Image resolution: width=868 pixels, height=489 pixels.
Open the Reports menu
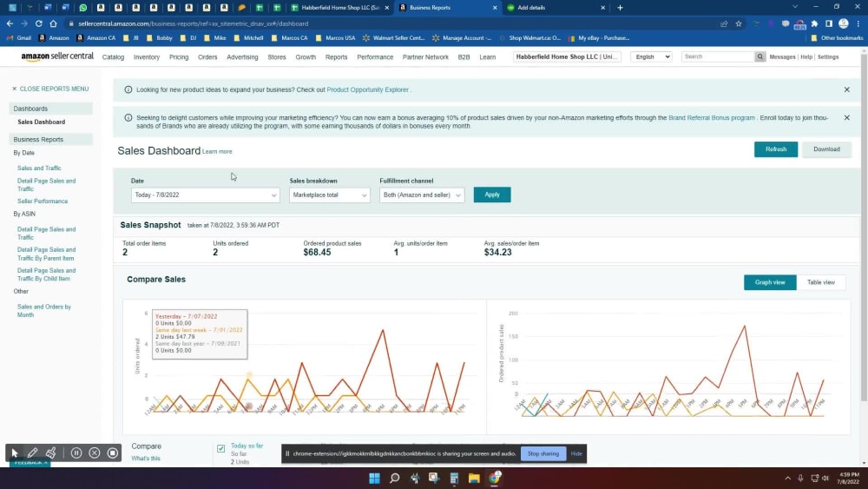click(336, 57)
